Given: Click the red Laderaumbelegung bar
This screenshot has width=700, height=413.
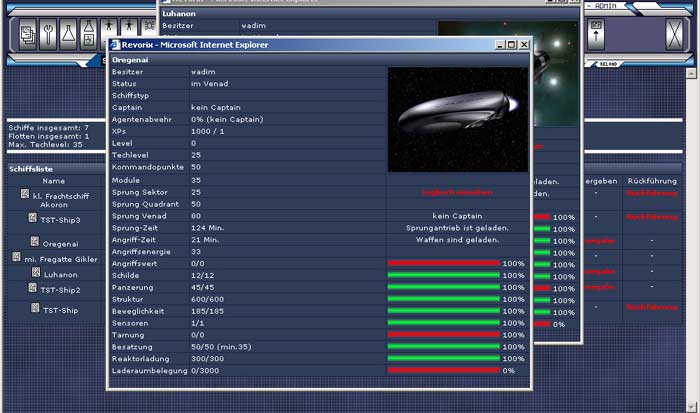Looking at the screenshot, I should click(443, 370).
